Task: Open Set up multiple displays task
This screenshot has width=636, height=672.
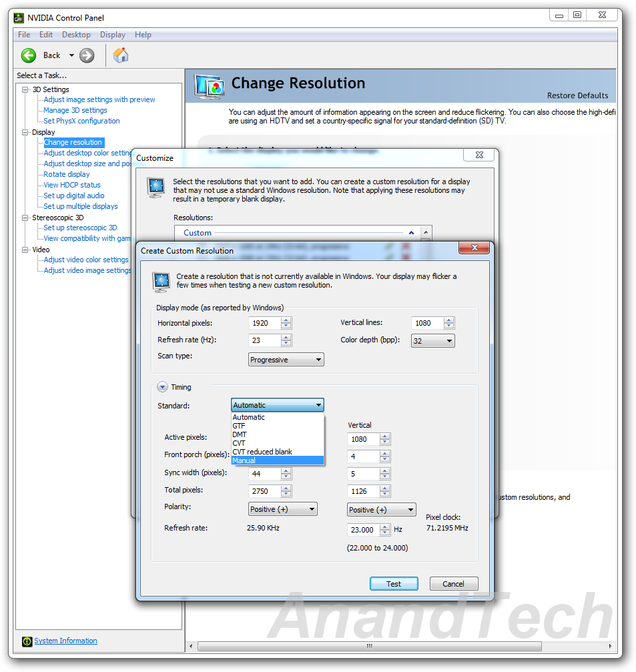Action: coord(81,207)
